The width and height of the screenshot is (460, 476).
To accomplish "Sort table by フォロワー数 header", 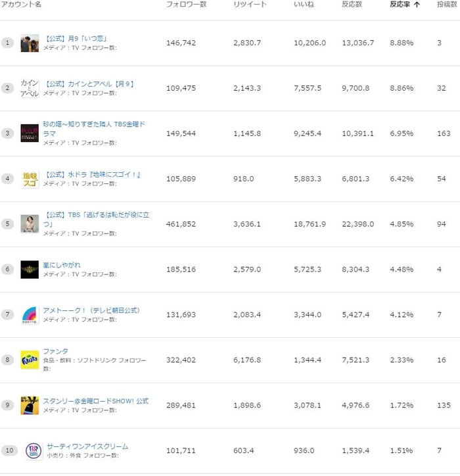I will 187,4.
